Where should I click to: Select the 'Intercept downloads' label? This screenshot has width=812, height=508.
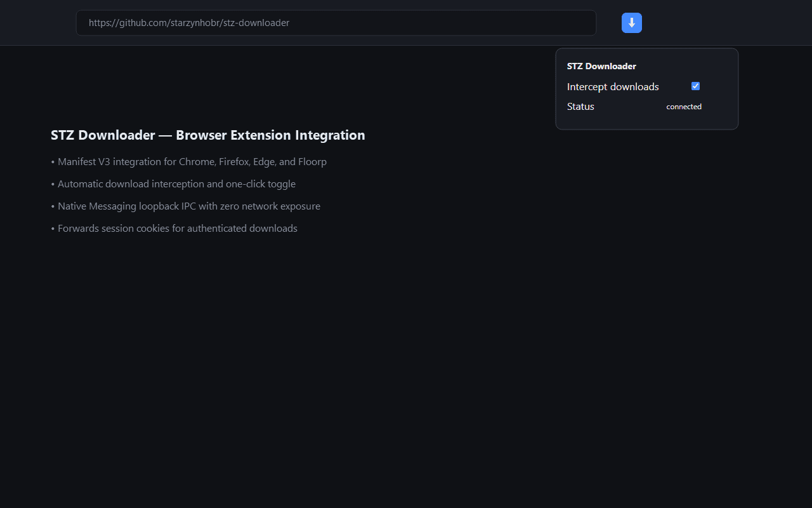[x=613, y=87]
